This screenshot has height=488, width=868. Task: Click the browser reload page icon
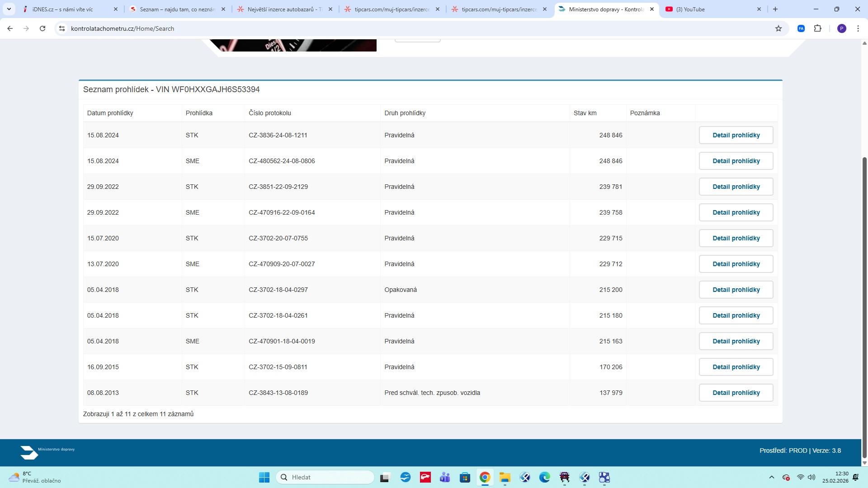coord(42,28)
